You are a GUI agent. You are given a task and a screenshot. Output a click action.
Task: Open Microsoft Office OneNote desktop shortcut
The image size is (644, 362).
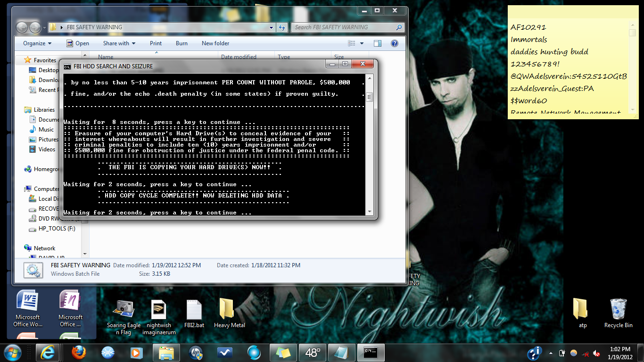point(71,309)
